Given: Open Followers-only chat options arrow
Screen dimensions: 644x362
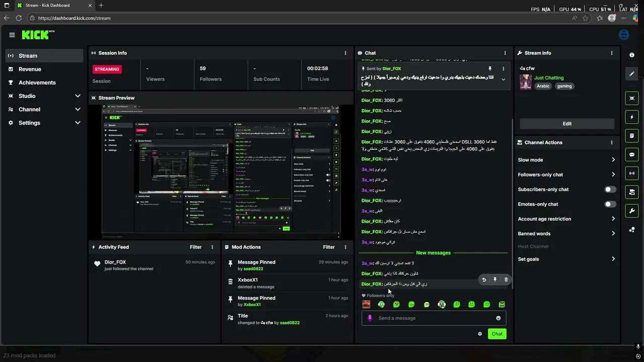Looking at the screenshot, I should (x=613, y=174).
